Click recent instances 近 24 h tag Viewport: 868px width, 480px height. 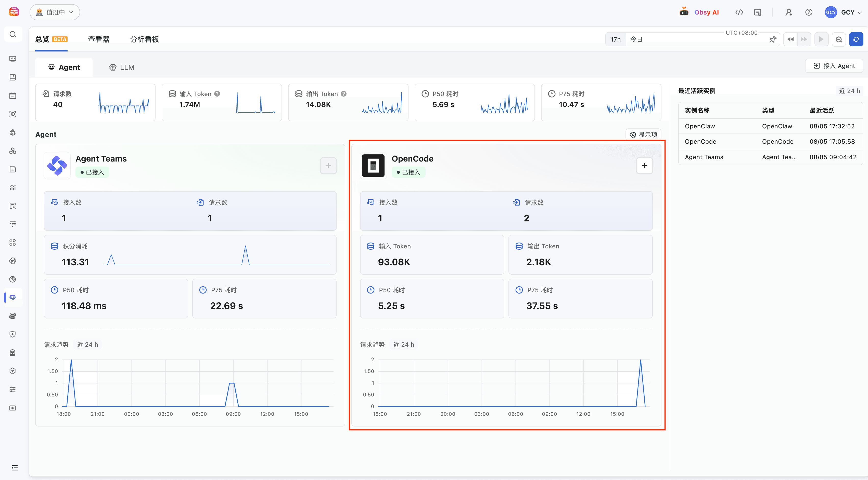[x=849, y=90]
